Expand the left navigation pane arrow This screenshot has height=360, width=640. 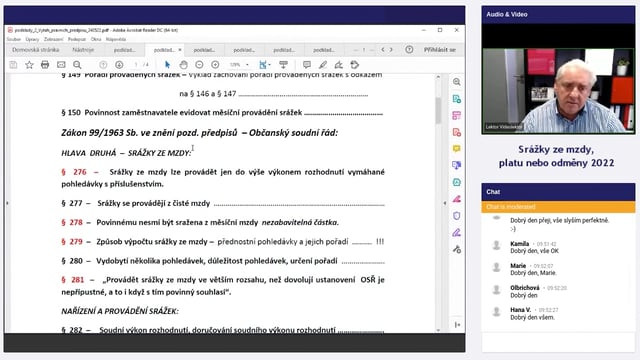(7, 203)
